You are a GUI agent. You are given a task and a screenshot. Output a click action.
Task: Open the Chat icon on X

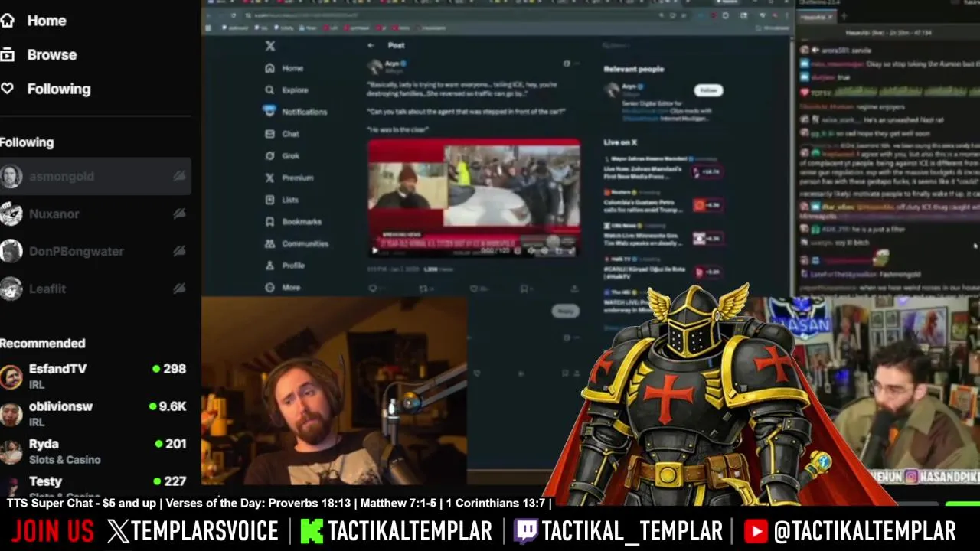(x=269, y=133)
